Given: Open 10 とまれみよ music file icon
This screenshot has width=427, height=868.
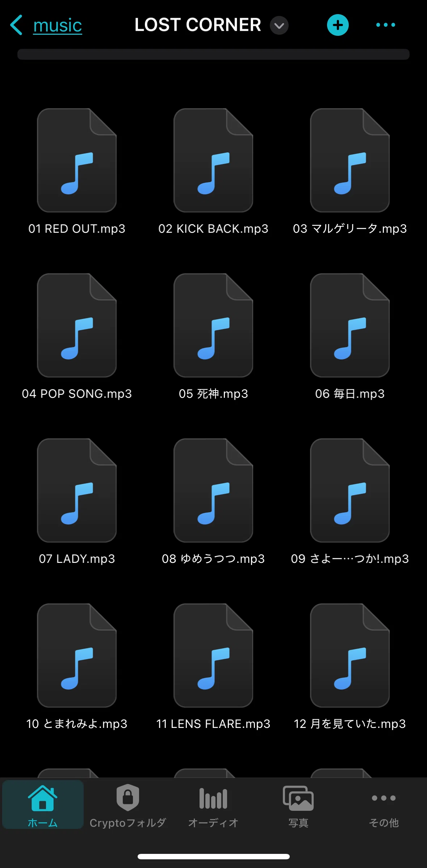Looking at the screenshot, I should (x=77, y=655).
